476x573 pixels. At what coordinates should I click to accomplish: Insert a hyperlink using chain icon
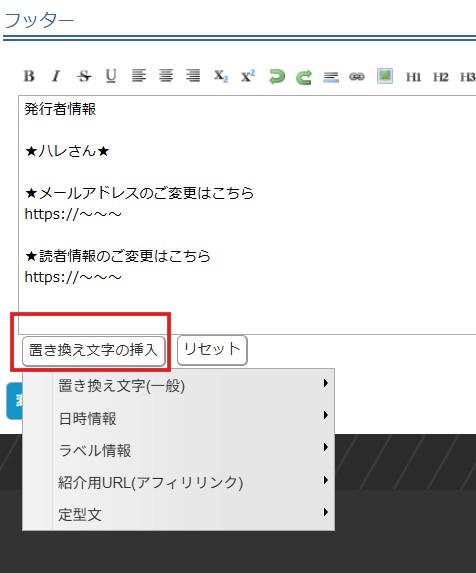(357, 76)
